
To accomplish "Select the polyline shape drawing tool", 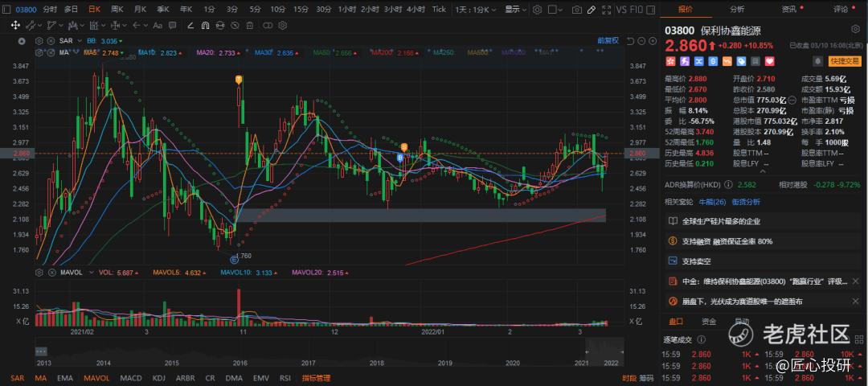I will (x=51, y=25).
